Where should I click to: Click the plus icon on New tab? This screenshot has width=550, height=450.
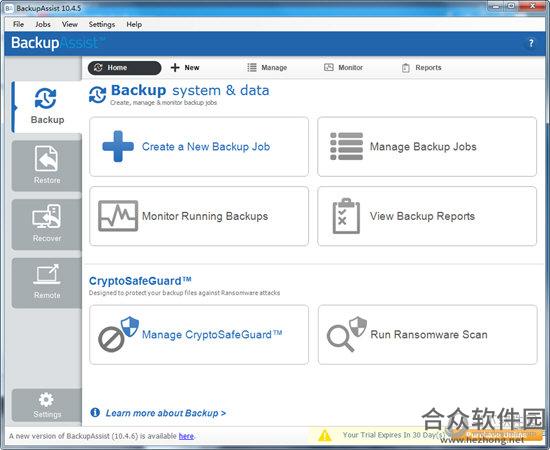175,67
